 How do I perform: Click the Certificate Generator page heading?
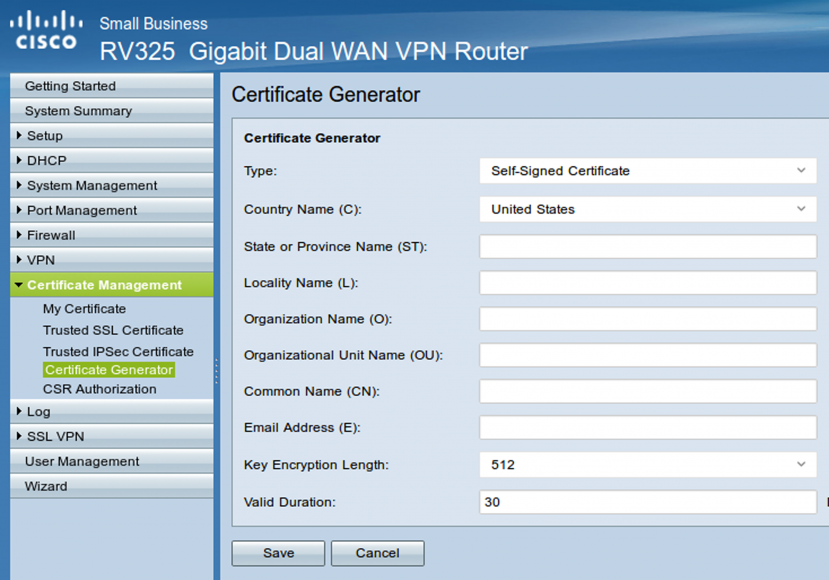pyautogui.click(x=326, y=95)
